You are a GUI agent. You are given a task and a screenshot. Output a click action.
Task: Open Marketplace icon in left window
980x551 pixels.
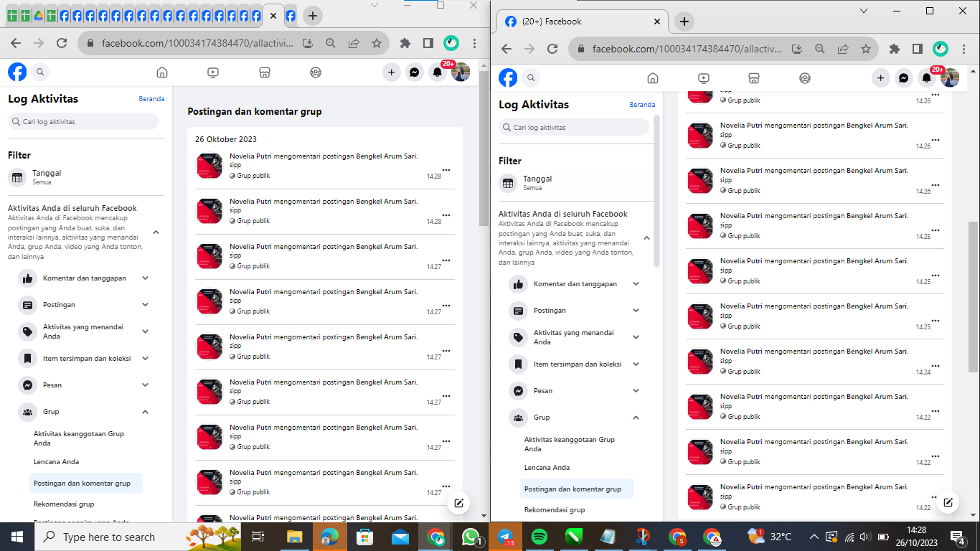pyautogui.click(x=264, y=72)
